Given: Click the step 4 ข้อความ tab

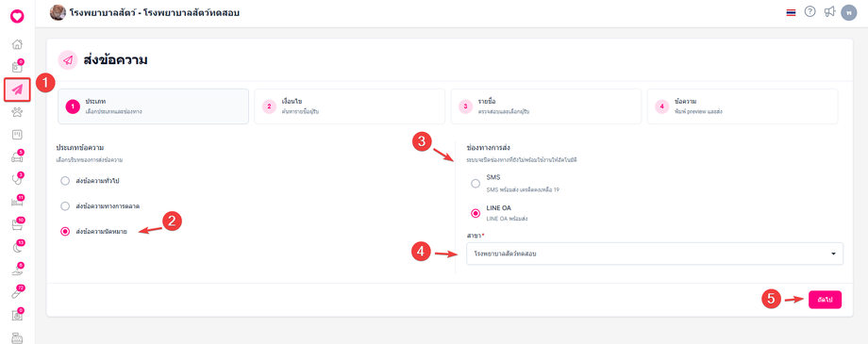Looking at the screenshot, I should 743,106.
